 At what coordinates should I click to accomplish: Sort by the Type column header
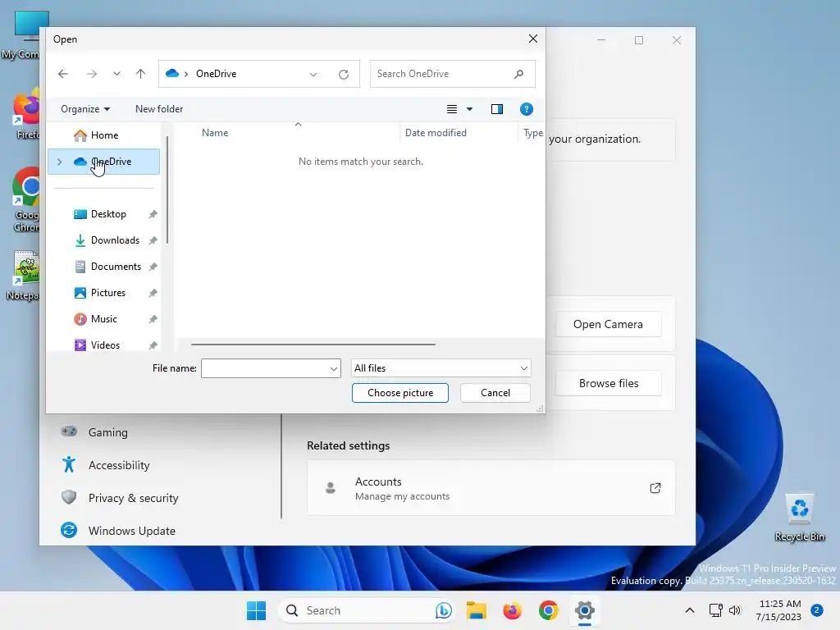pyautogui.click(x=532, y=133)
